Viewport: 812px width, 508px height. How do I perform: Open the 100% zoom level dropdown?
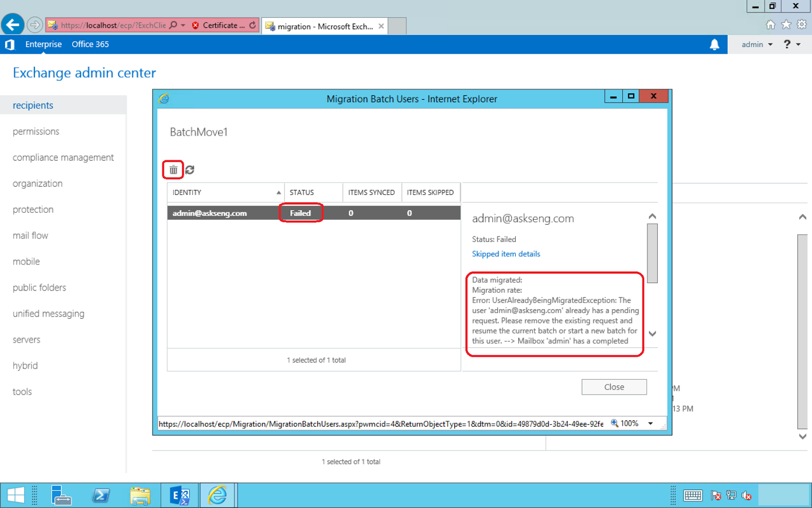[x=651, y=423]
